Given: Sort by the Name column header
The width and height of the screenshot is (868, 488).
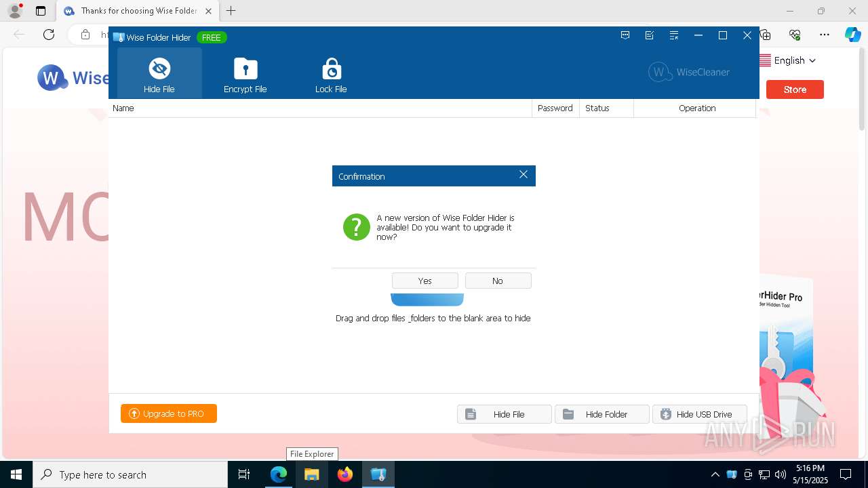Looking at the screenshot, I should pyautogui.click(x=320, y=108).
